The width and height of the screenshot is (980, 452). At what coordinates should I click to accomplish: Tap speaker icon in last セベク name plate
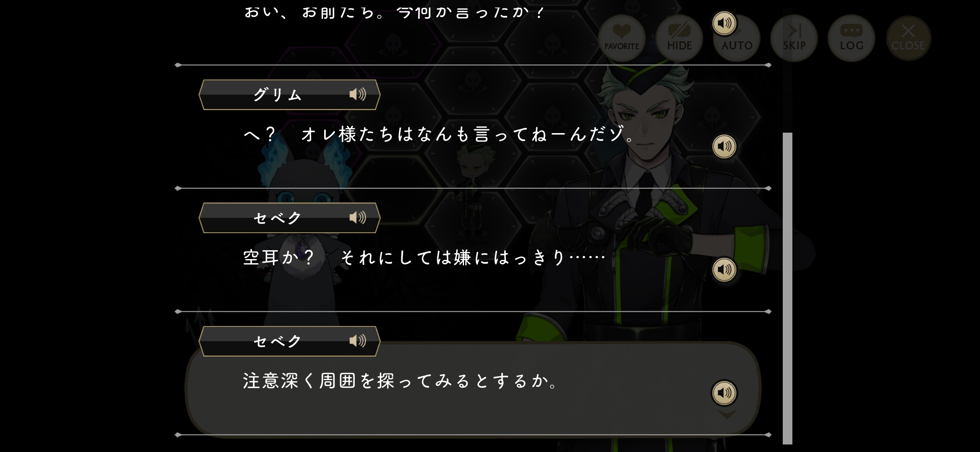coord(358,341)
